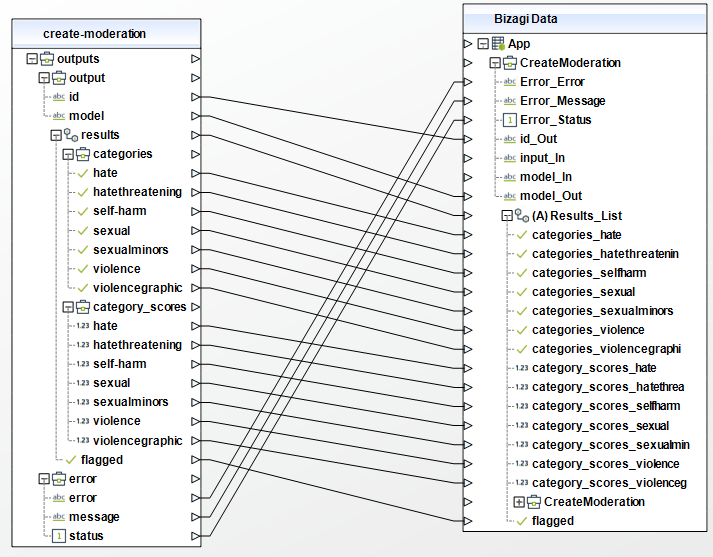Select the self-harm item under categories

point(120,211)
